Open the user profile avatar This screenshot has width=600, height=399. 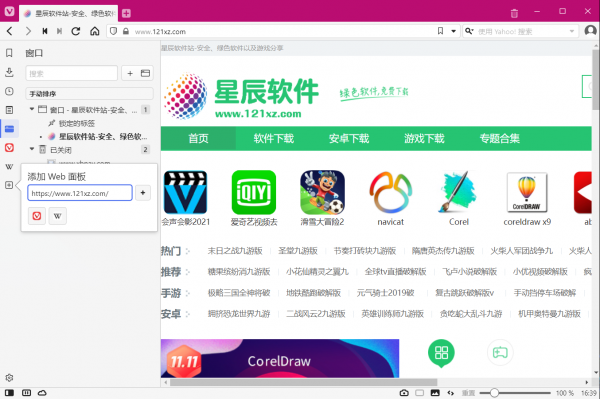tap(590, 31)
